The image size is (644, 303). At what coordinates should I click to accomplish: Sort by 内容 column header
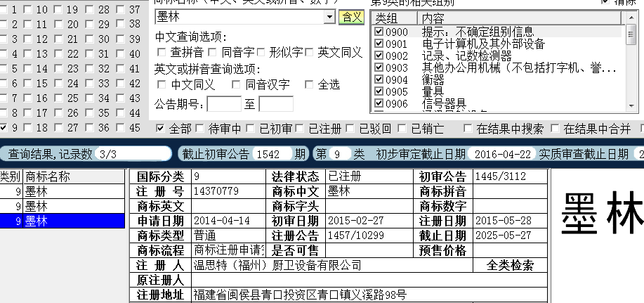[x=520, y=18]
